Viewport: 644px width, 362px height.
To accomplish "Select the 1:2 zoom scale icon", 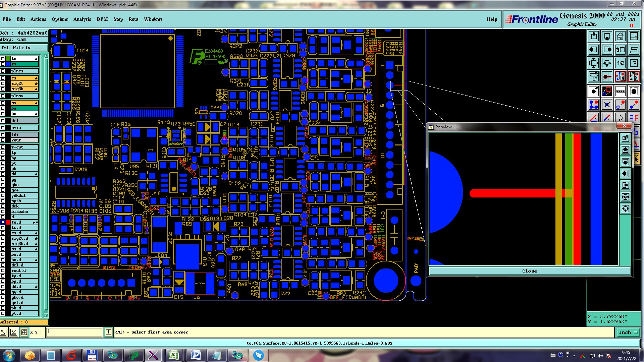I will click(x=620, y=63).
